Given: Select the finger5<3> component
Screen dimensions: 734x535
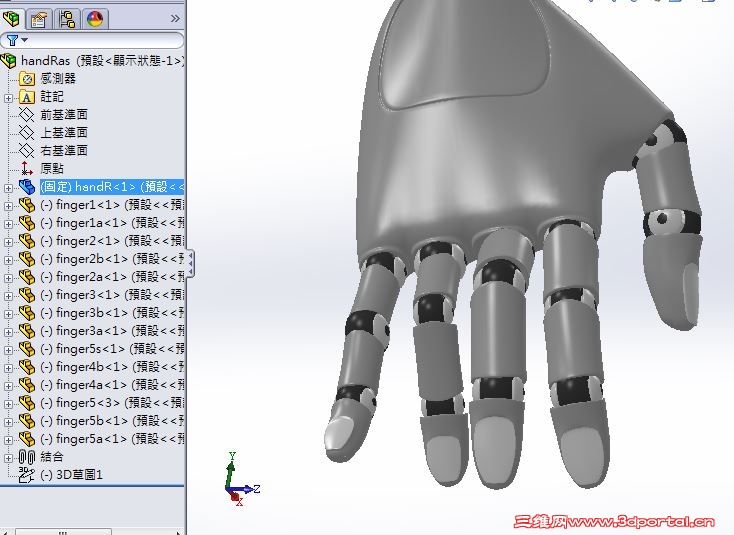Looking at the screenshot, I should [112, 403].
